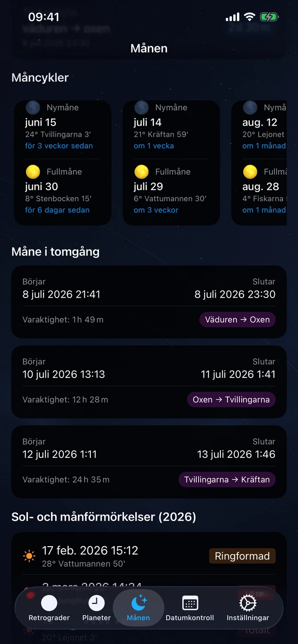Open Datumkontroll calendar icon

tap(190, 608)
